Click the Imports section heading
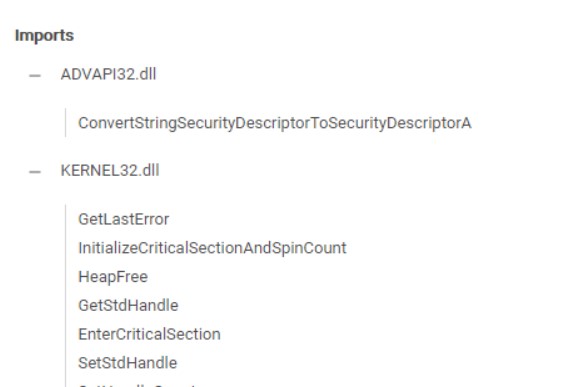Viewport: 570px width, 387px height. 44,36
